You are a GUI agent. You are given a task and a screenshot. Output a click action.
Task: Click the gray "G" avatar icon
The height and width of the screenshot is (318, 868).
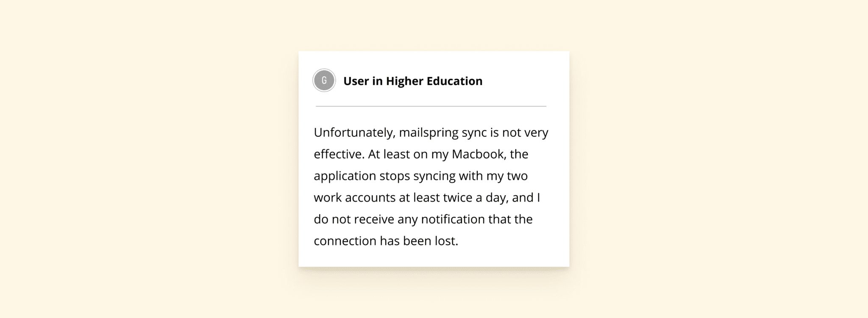[x=324, y=80]
